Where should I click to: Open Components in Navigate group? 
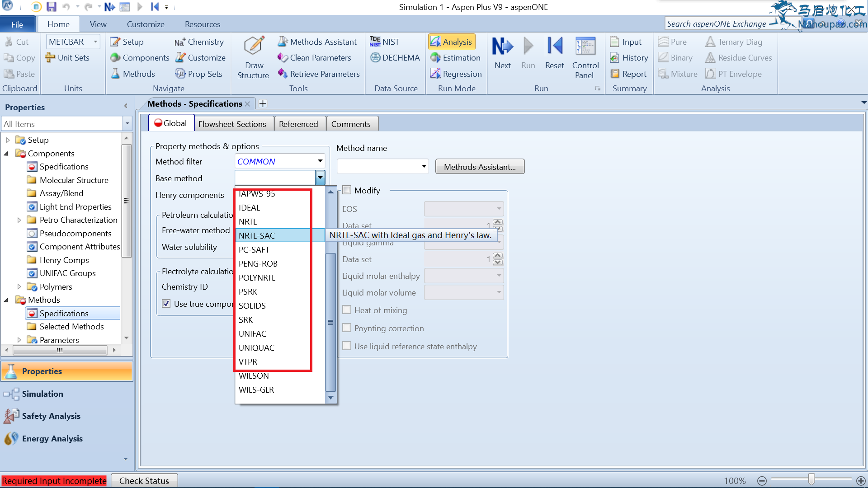140,58
